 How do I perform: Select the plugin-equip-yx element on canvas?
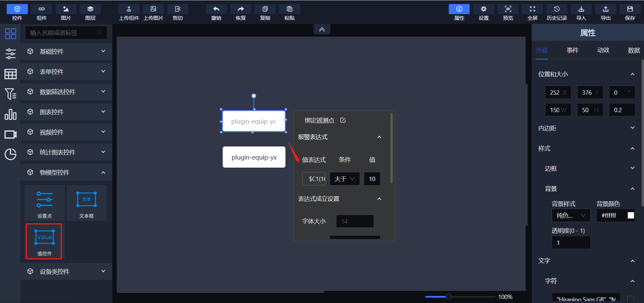click(254, 157)
